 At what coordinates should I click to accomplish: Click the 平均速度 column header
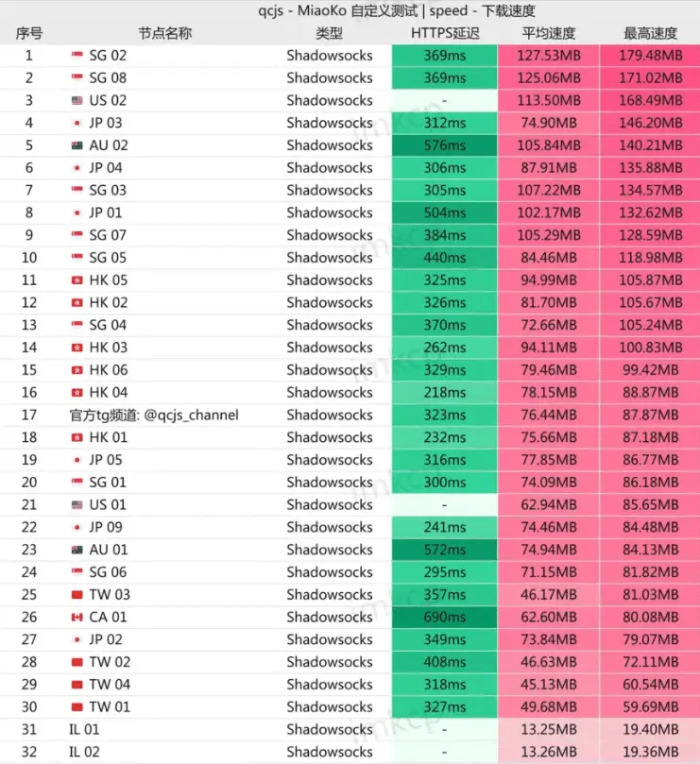coord(549,33)
